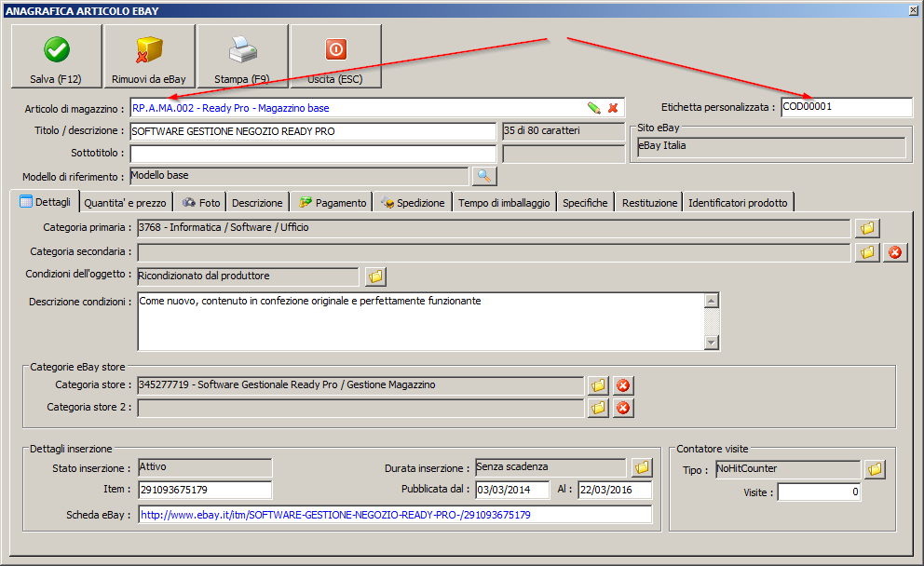The image size is (924, 566).
Task: Click the '35 di 80 caratteri' counter
Action: click(x=564, y=131)
